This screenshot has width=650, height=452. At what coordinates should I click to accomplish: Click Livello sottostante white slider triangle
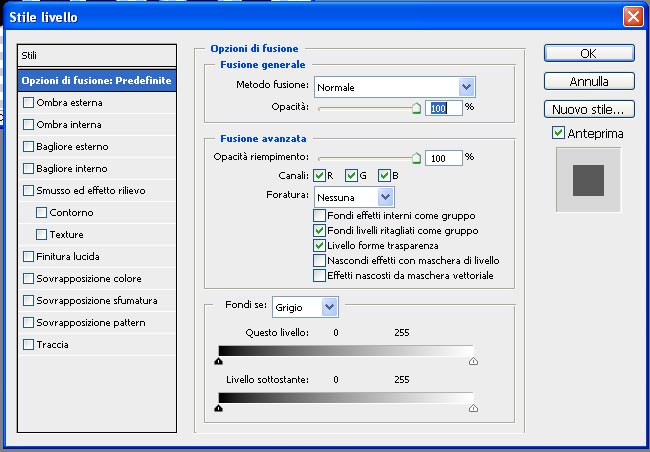click(473, 408)
